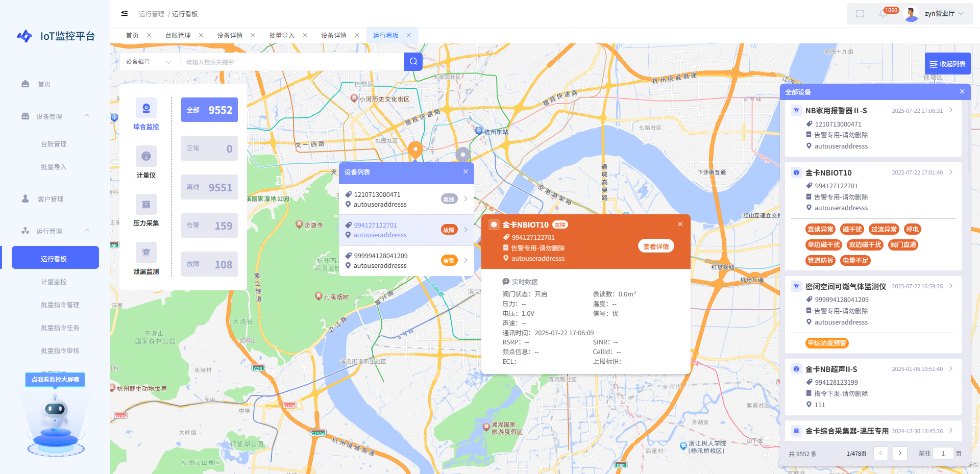Open 批量指令任务 in the sidebar
Viewport: 980px width, 474px height.
[x=60, y=328]
